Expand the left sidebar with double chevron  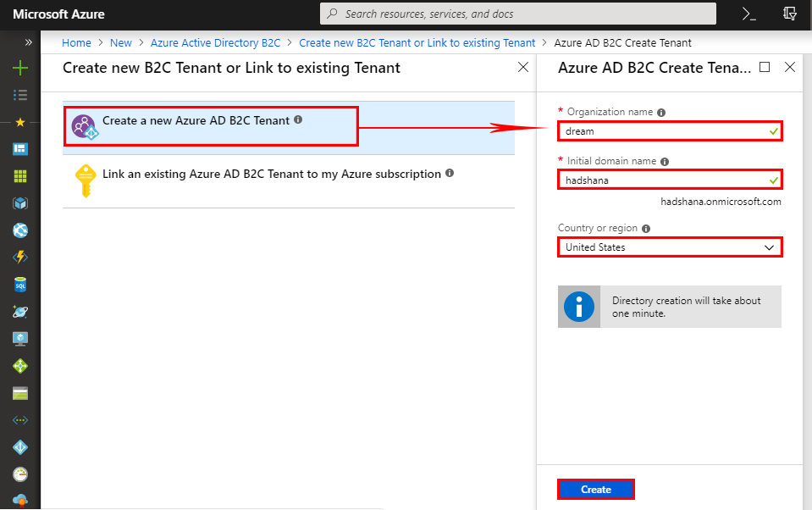click(x=29, y=42)
